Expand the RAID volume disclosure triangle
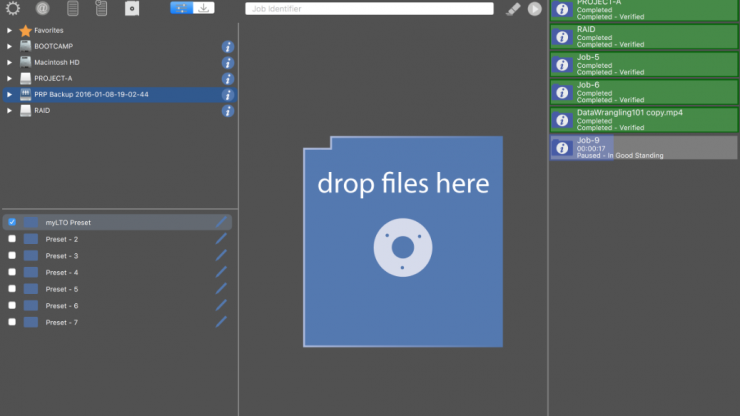This screenshot has width=740, height=416. pyautogui.click(x=10, y=110)
